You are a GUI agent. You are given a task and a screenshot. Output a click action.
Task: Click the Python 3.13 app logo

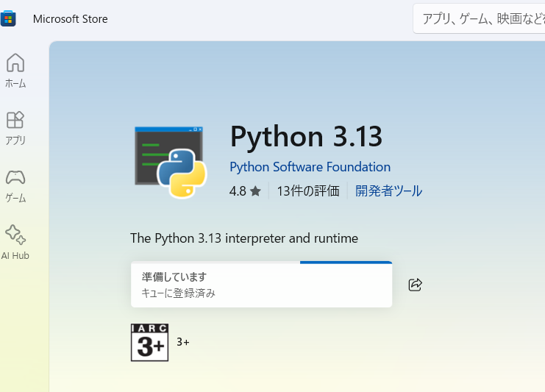pyautogui.click(x=171, y=163)
